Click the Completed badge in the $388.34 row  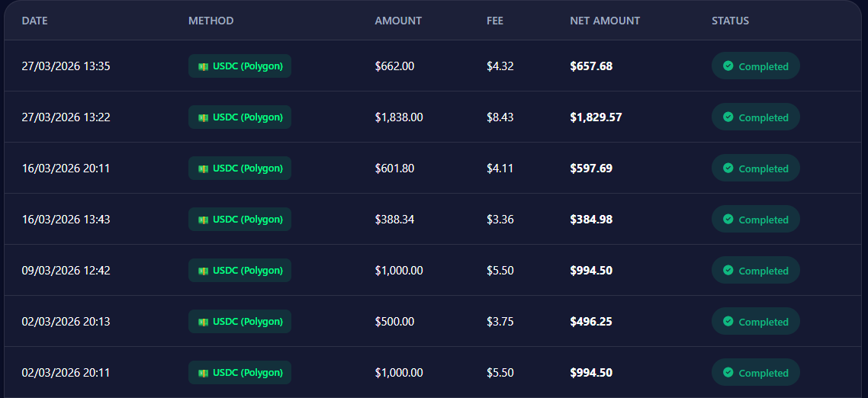click(x=755, y=220)
